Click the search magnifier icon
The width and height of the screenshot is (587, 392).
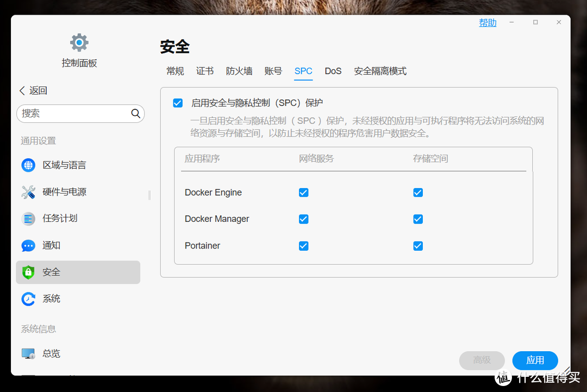click(x=135, y=113)
